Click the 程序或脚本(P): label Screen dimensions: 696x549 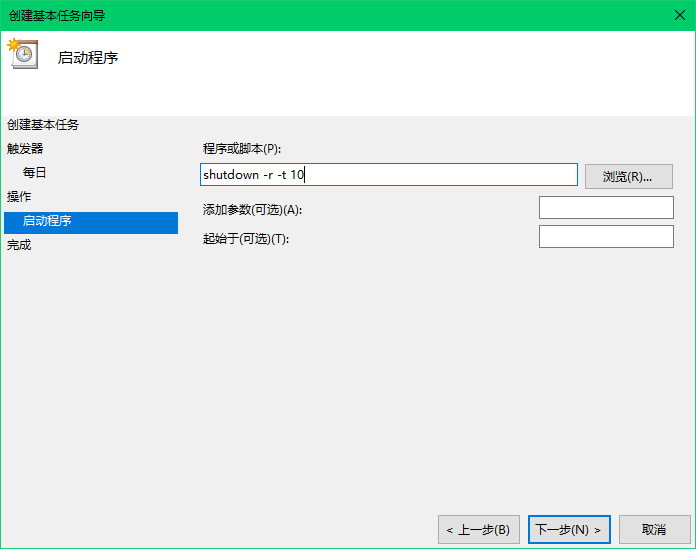pos(242,149)
